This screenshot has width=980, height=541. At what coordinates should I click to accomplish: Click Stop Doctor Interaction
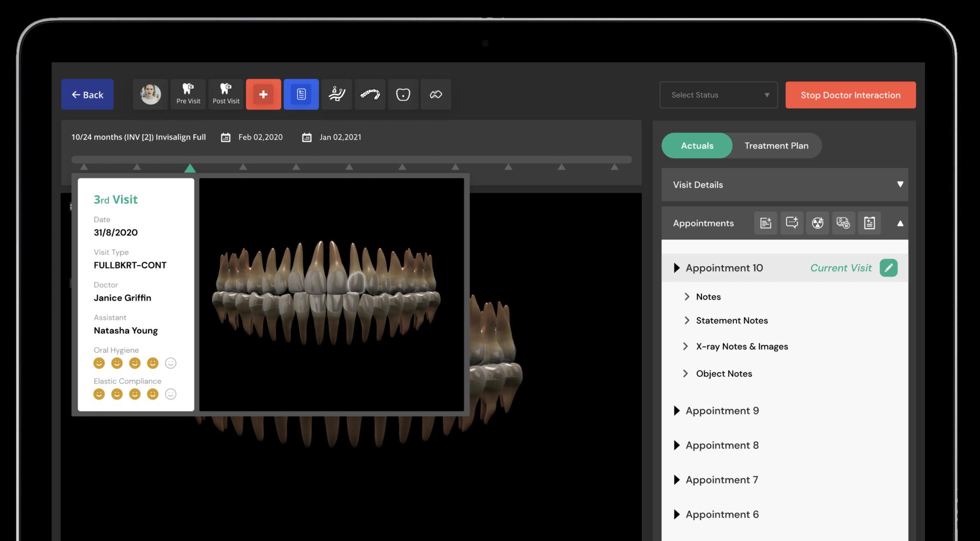point(850,95)
